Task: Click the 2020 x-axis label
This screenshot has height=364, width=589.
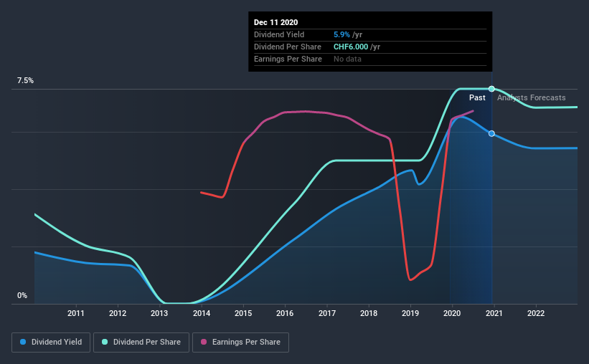Action: pyautogui.click(x=452, y=313)
